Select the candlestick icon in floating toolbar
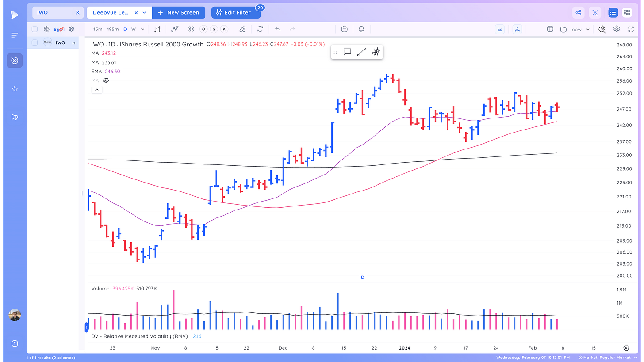This screenshot has width=644, height=362. point(376,52)
